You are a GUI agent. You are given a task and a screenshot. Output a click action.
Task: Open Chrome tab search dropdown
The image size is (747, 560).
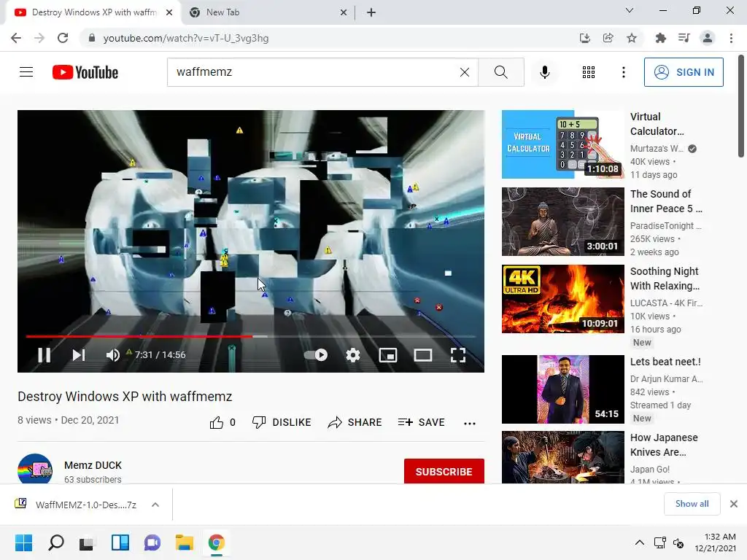(x=630, y=10)
